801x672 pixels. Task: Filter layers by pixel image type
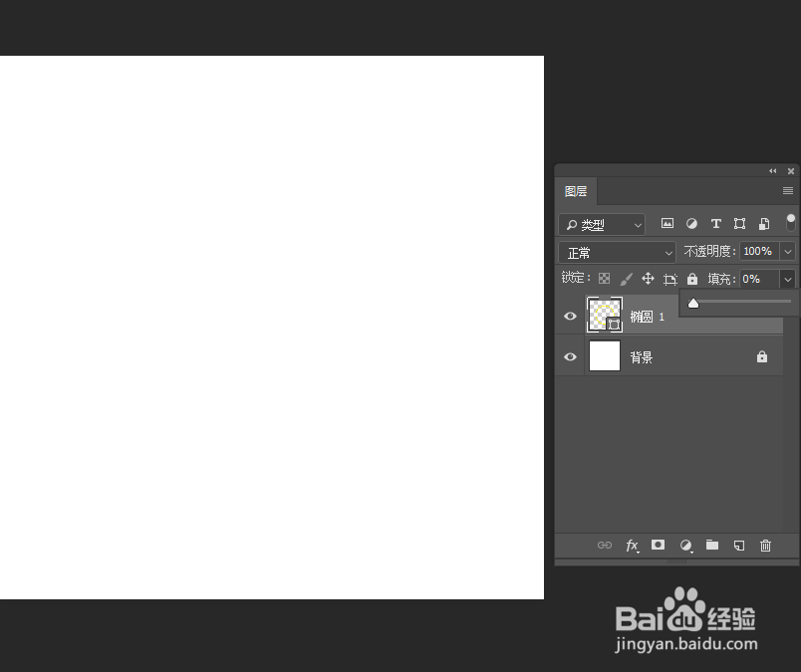tap(667, 224)
